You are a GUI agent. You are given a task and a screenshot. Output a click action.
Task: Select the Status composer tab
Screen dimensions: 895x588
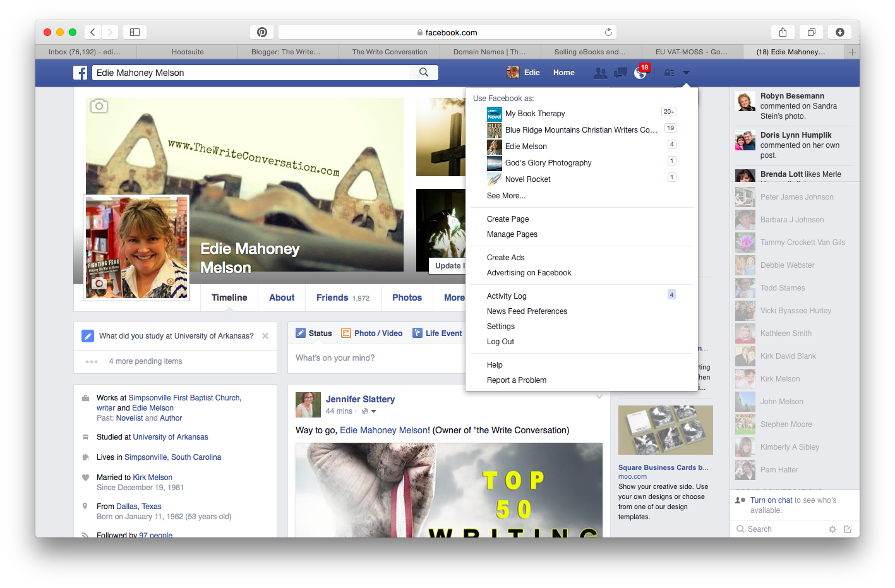(x=314, y=333)
